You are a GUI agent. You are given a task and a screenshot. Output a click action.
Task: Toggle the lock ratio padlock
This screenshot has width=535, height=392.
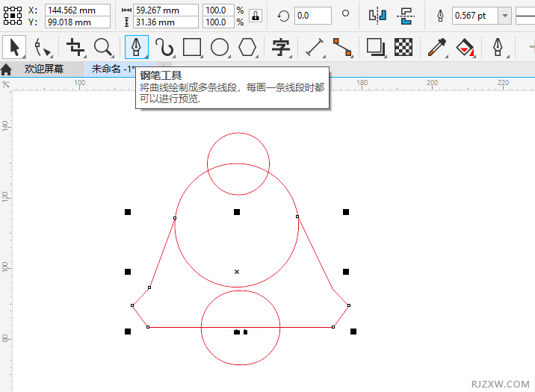coord(256,16)
